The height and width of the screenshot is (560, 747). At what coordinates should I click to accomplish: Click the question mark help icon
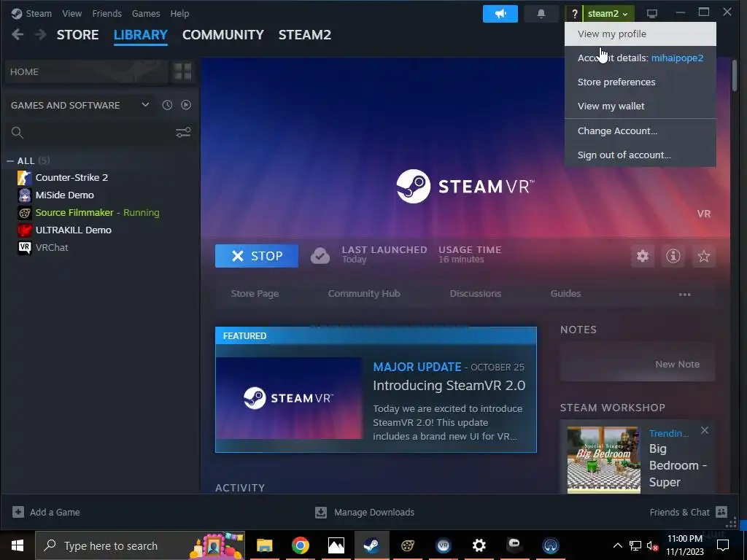[x=574, y=14]
